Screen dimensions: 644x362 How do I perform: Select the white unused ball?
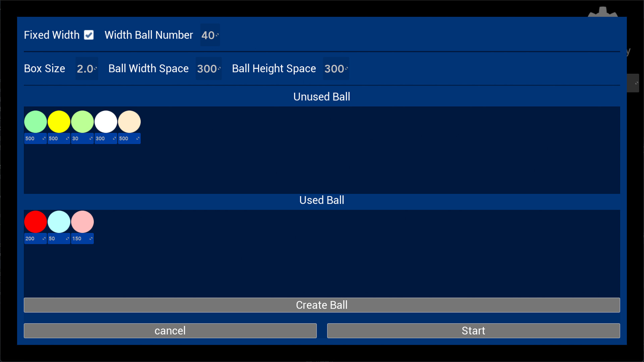106,122
